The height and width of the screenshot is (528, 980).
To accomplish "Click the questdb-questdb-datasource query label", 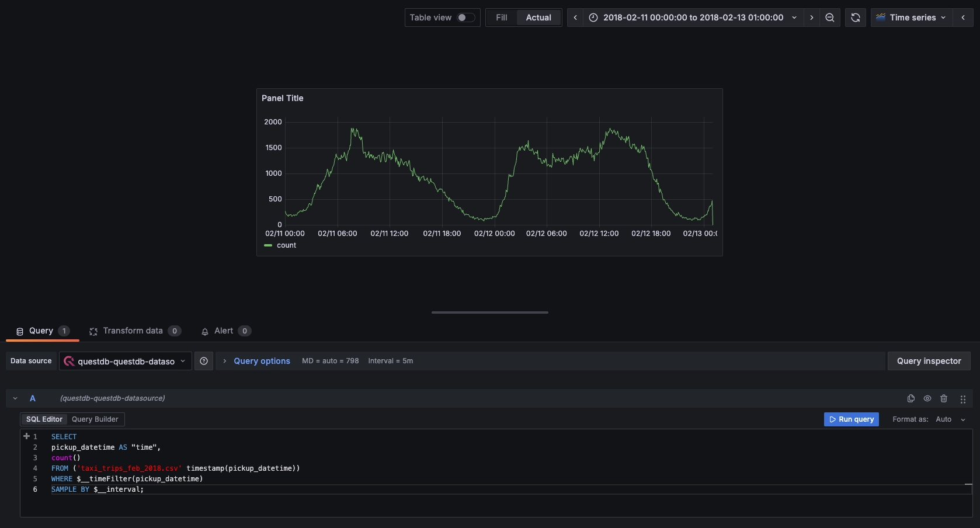I will click(112, 398).
